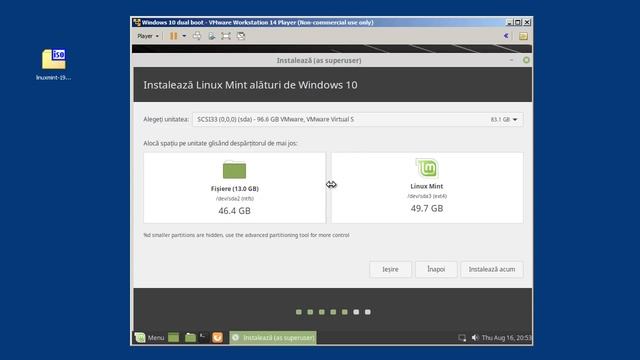
Task: Switch to Instalează (as superuser) taskbar window
Action: [x=273, y=338]
